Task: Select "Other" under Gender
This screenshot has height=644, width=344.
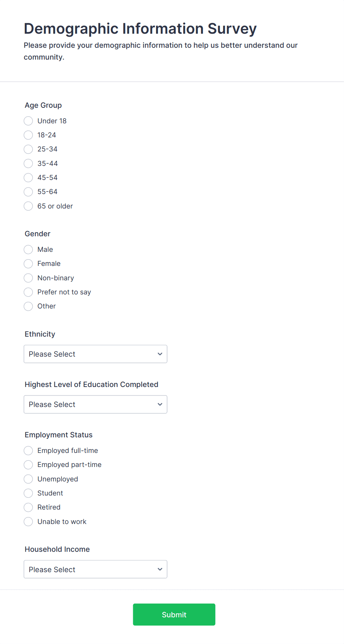Action: click(28, 306)
